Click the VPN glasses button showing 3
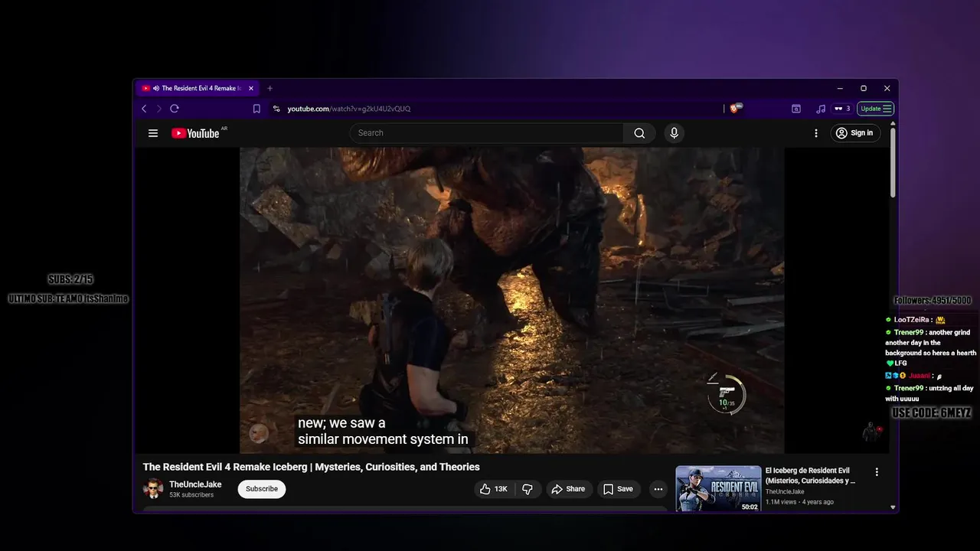Viewport: 980px width, 551px height. pos(842,109)
